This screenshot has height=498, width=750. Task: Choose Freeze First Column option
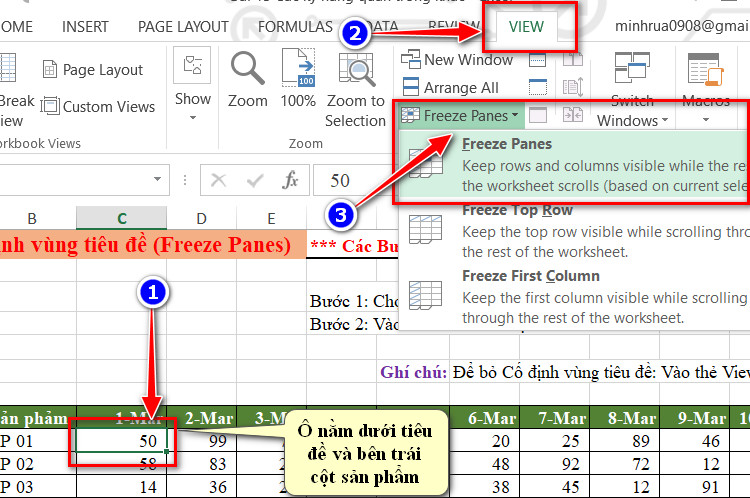[x=574, y=297]
